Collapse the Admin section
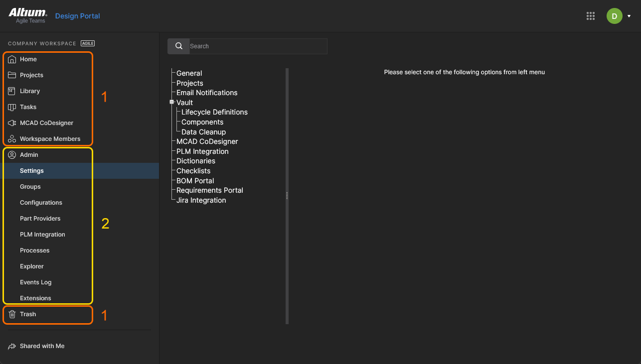 [29, 155]
